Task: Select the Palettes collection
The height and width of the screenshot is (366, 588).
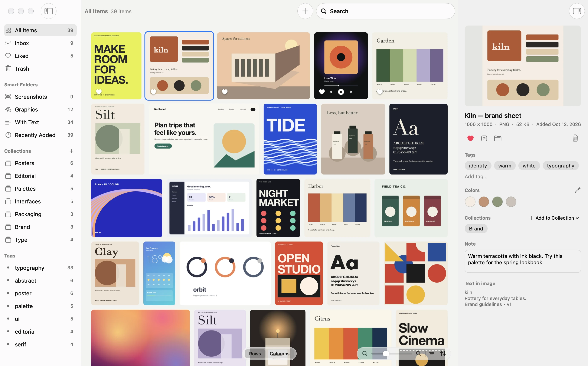Action: [40, 189]
